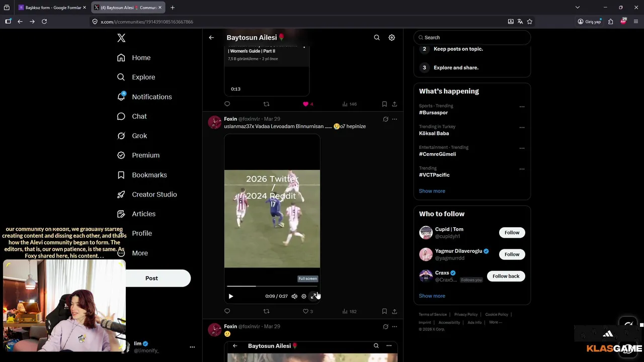The width and height of the screenshot is (644, 362).
Task: Click the browser address bar URL
Action: click(x=147, y=22)
